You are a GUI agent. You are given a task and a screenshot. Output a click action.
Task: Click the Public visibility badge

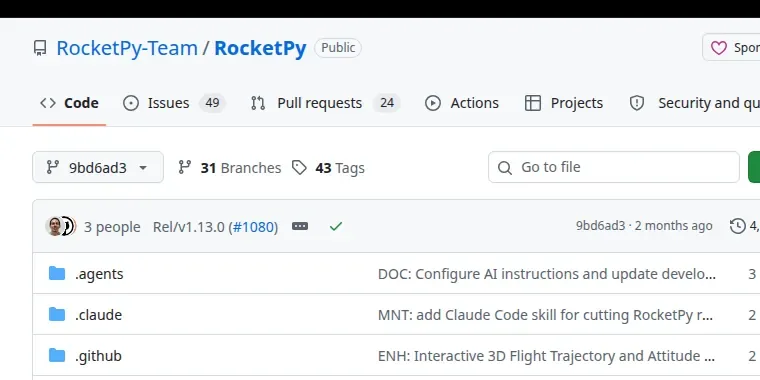pos(338,48)
